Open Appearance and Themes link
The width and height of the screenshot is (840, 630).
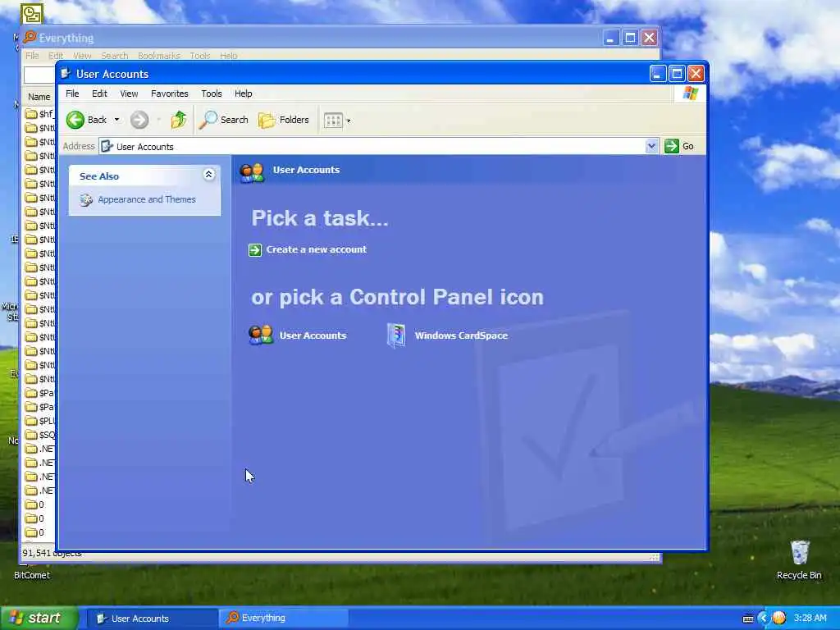147,199
